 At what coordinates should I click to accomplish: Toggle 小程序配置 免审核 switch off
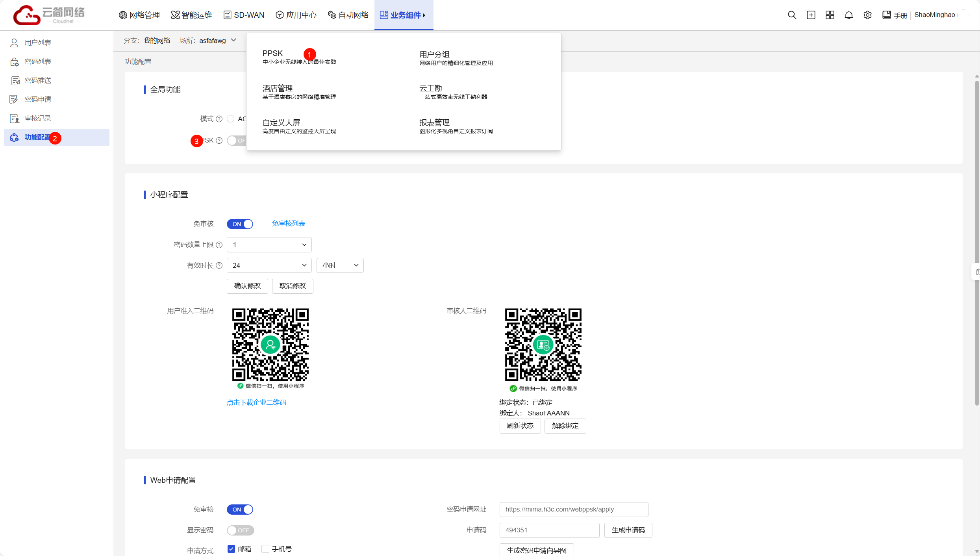click(x=240, y=224)
